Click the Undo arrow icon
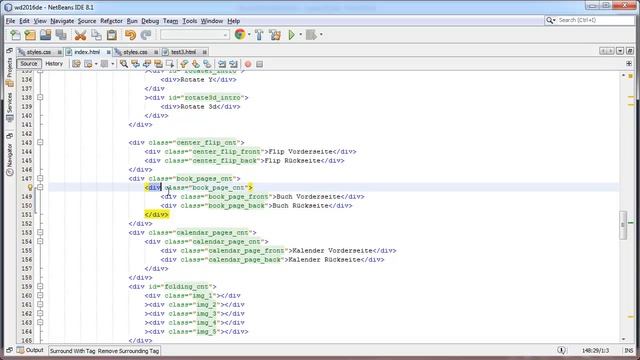This screenshot has height=360, width=640. tap(130, 35)
